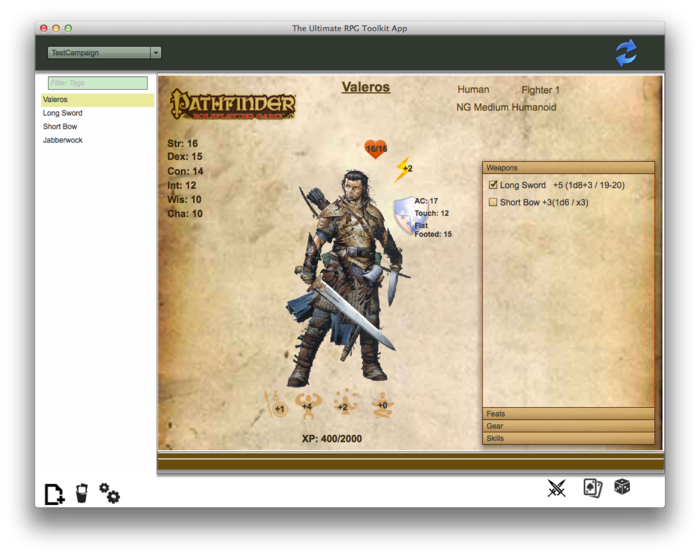Screen dimensions: 700x556
Task: Click the Dex: 15 ability score
Action: point(184,156)
